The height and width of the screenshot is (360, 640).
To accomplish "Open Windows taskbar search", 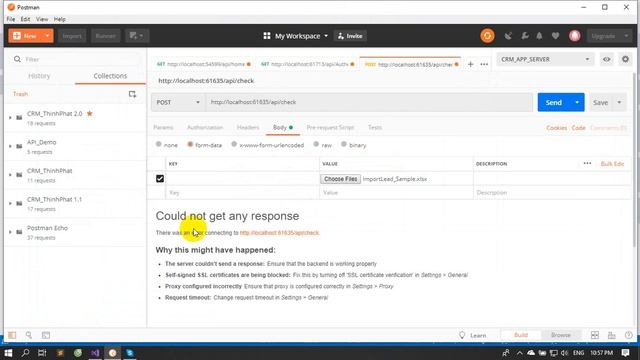I will click(x=25, y=353).
